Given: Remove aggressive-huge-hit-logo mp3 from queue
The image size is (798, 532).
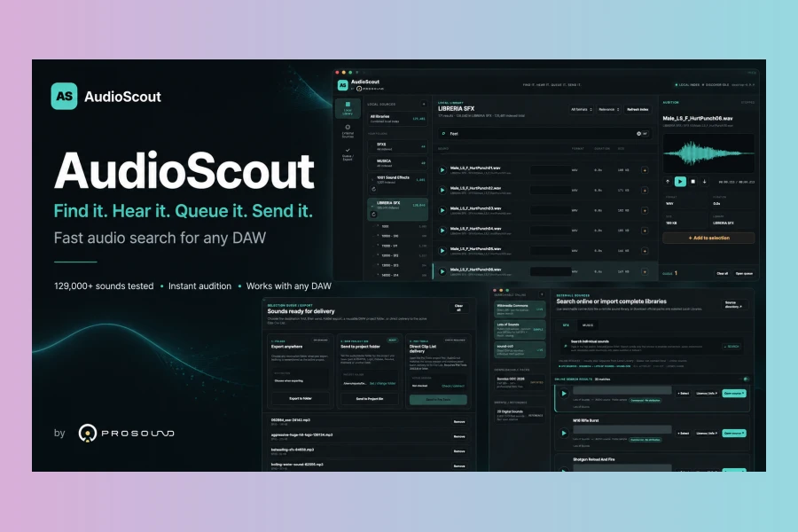Looking at the screenshot, I should (459, 436).
